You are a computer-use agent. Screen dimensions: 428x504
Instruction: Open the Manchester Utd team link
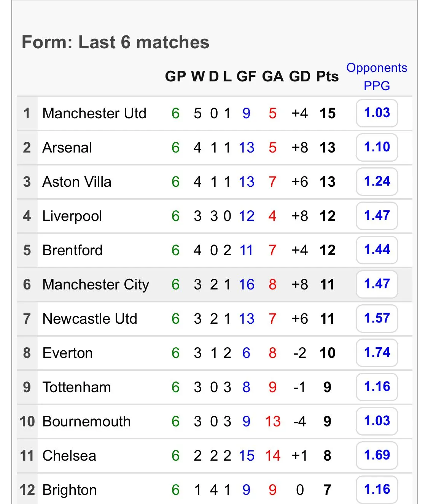click(94, 113)
